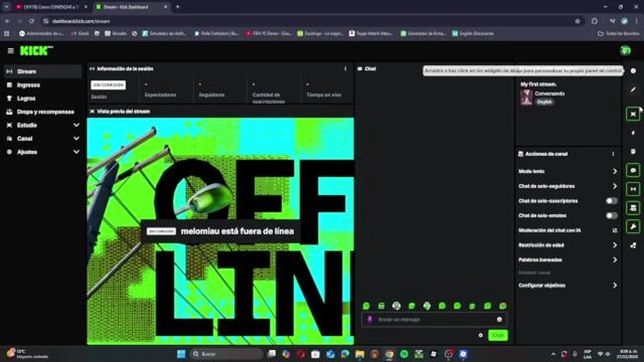Toggle the stream preview widget icon in sidebar

point(633,114)
